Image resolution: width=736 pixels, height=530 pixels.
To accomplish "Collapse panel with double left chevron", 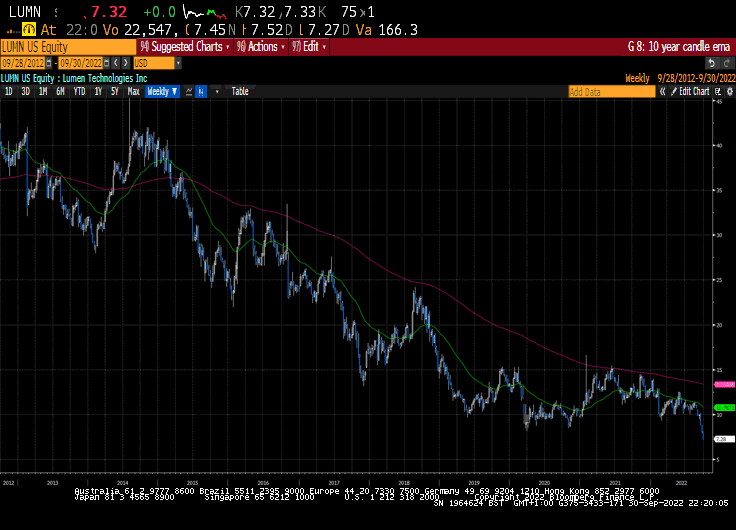I will pyautogui.click(x=662, y=92).
